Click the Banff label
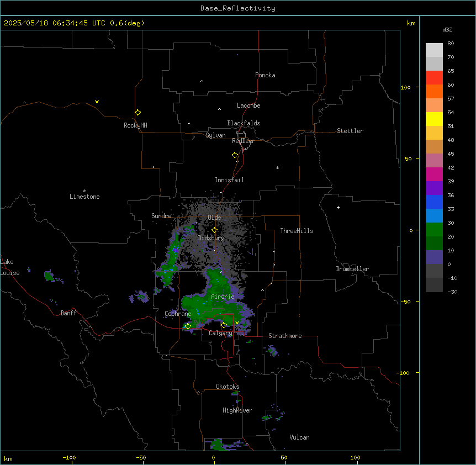476x465 pixels. point(68,313)
